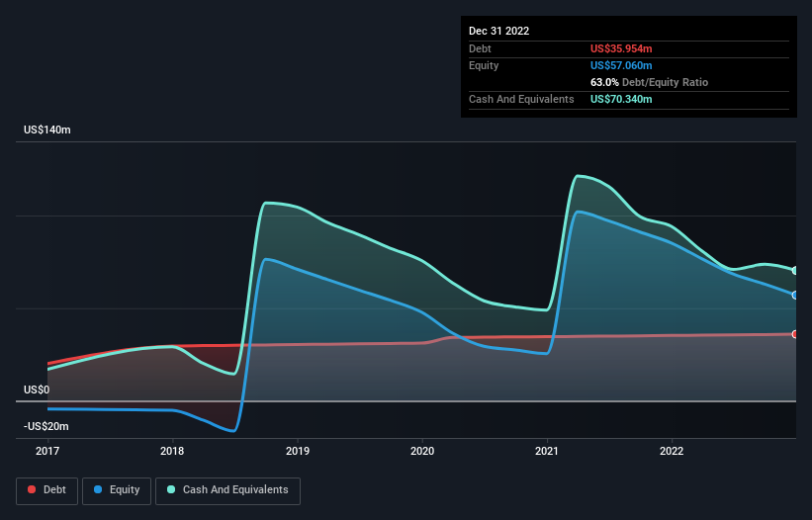Click the red dot in Debt legend
The image size is (812, 520).
(x=32, y=489)
